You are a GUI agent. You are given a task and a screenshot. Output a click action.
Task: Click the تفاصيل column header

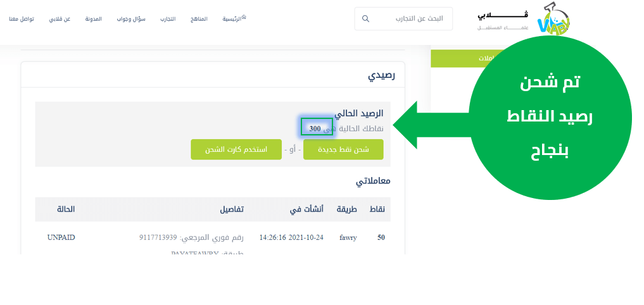pyautogui.click(x=231, y=209)
